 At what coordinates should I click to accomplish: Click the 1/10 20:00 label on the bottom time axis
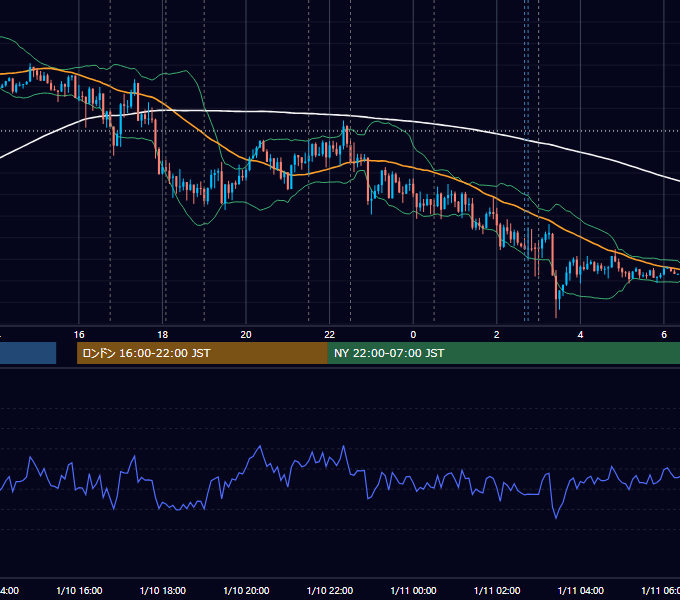[x=246, y=590]
